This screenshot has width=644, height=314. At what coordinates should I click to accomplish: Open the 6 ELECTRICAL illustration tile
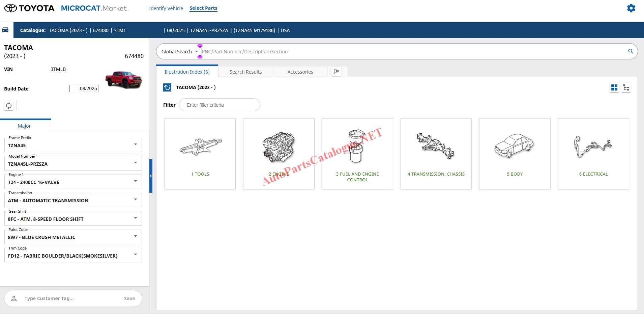(x=593, y=154)
